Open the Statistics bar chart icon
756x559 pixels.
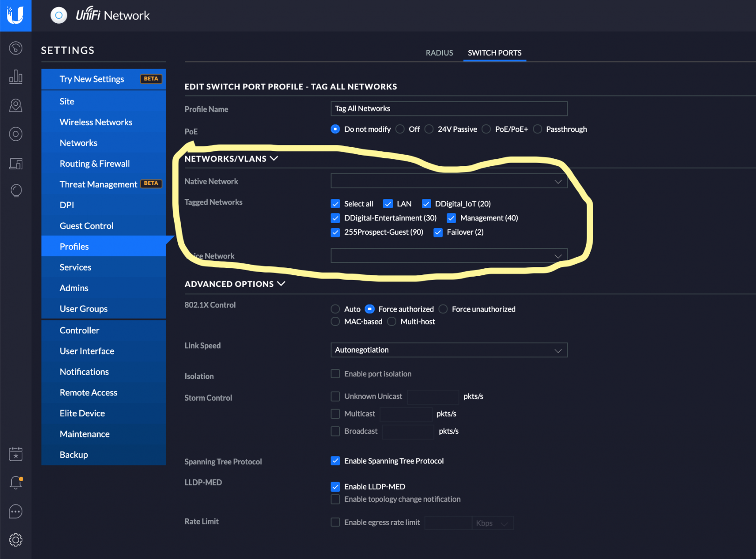(x=16, y=76)
